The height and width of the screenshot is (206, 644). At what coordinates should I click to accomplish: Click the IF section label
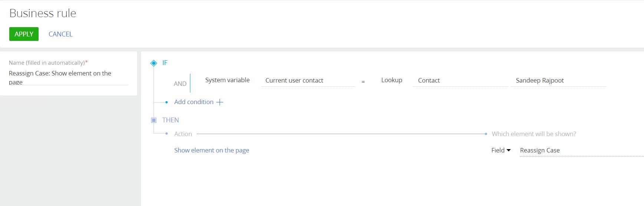[165, 63]
